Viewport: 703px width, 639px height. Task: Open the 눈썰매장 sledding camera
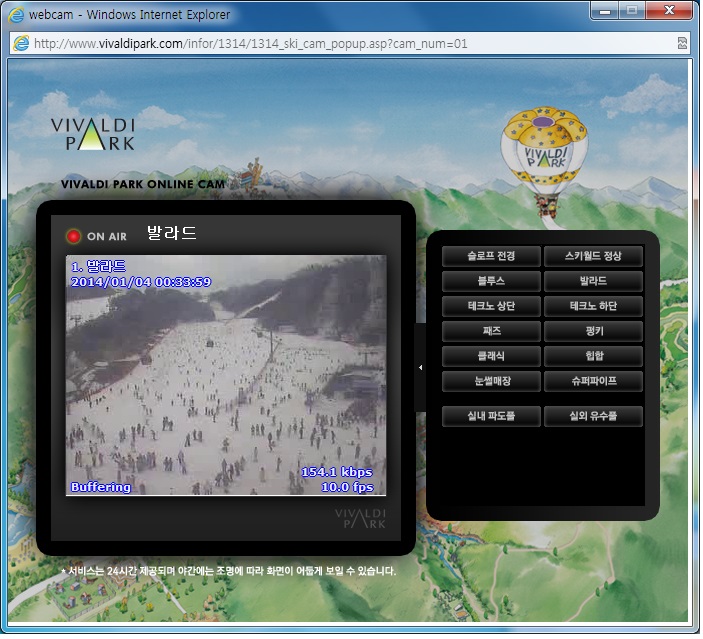(493, 383)
